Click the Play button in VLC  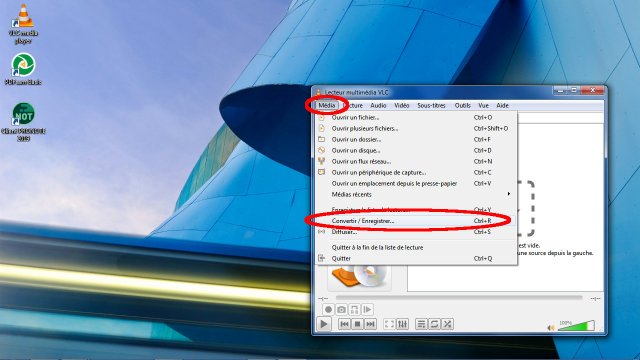324,324
